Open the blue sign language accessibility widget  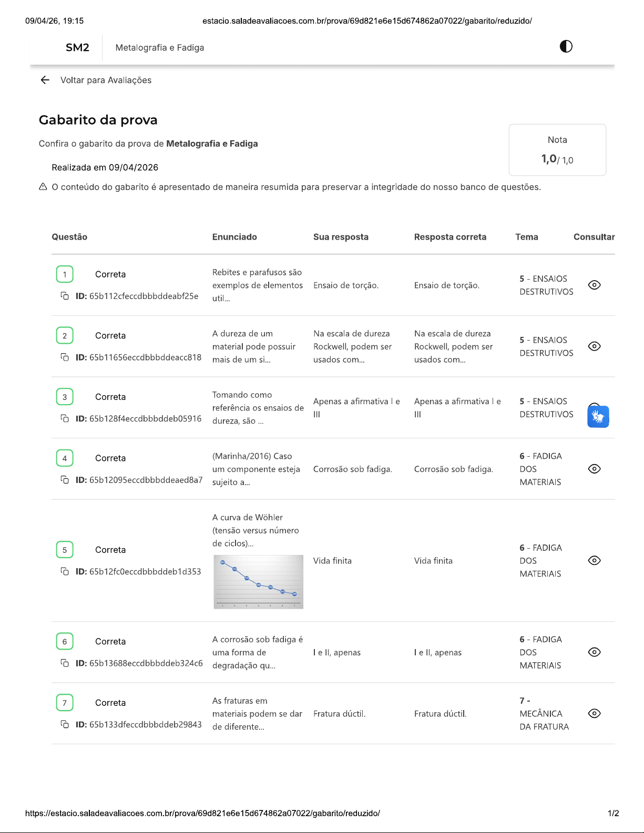pyautogui.click(x=598, y=417)
